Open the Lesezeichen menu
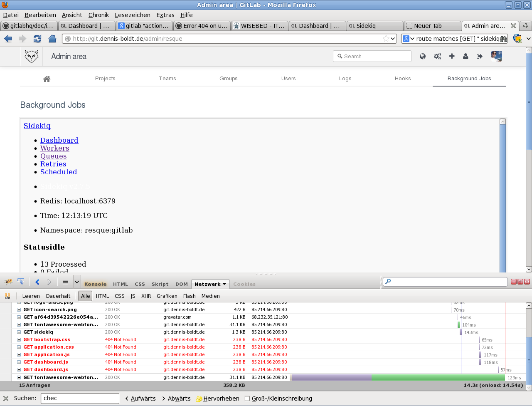Image resolution: width=532 pixels, height=406 pixels. [x=133, y=15]
